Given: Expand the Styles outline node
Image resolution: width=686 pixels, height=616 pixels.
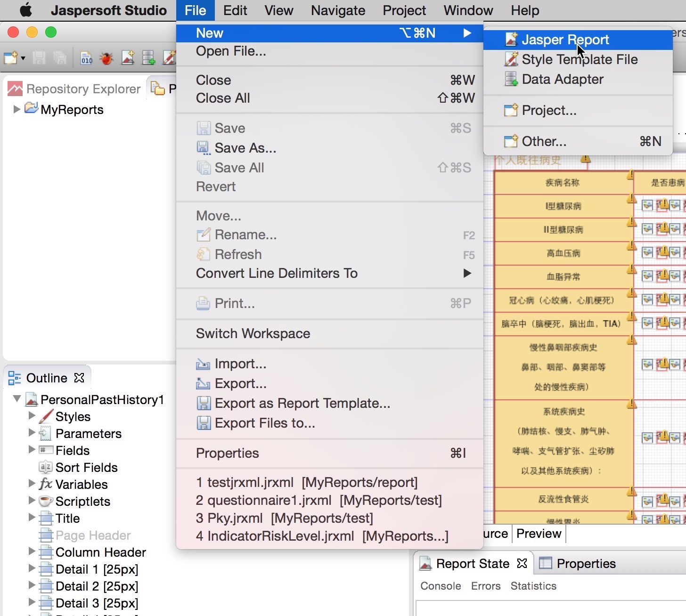Looking at the screenshot, I should (x=32, y=415).
